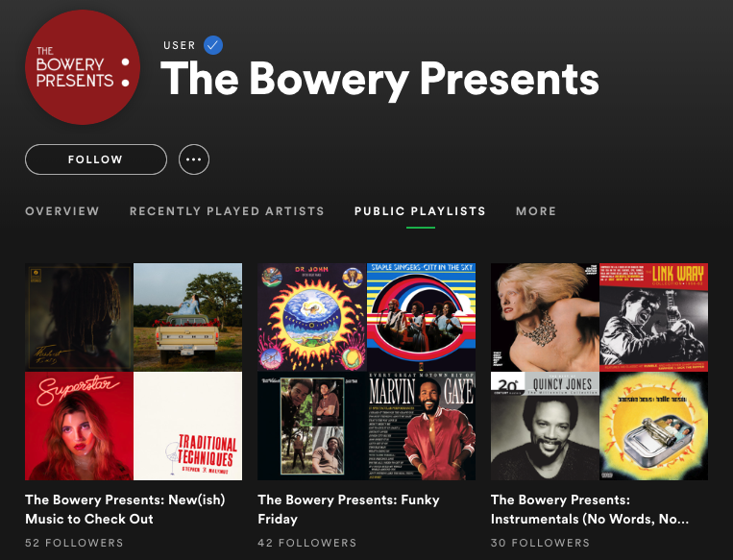
Task: Click the Traditional Techniques album art
Action: coord(187,426)
